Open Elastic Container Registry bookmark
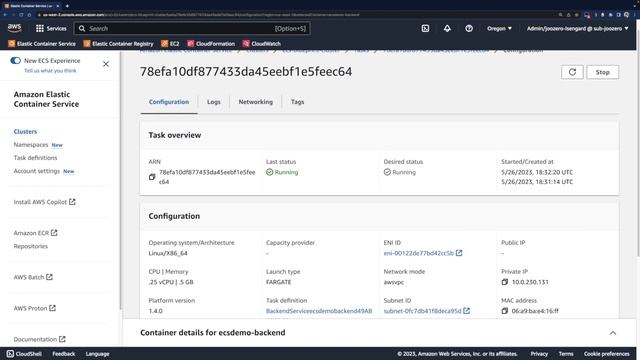The height and width of the screenshot is (360, 640). click(x=118, y=44)
